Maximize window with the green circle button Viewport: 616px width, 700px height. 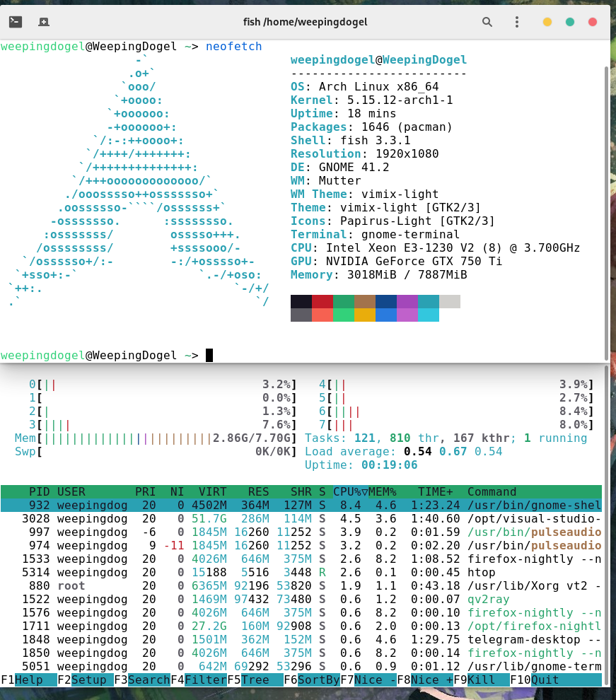[570, 22]
